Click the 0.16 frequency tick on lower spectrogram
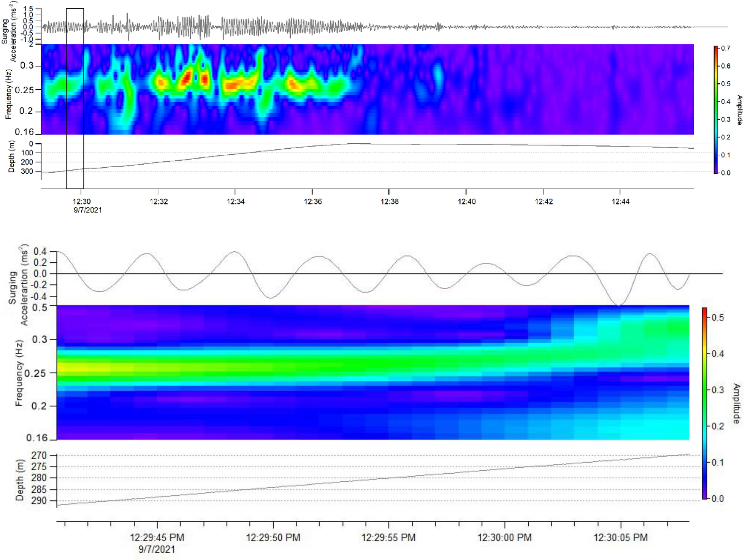The height and width of the screenshot is (560, 745). tap(37, 438)
